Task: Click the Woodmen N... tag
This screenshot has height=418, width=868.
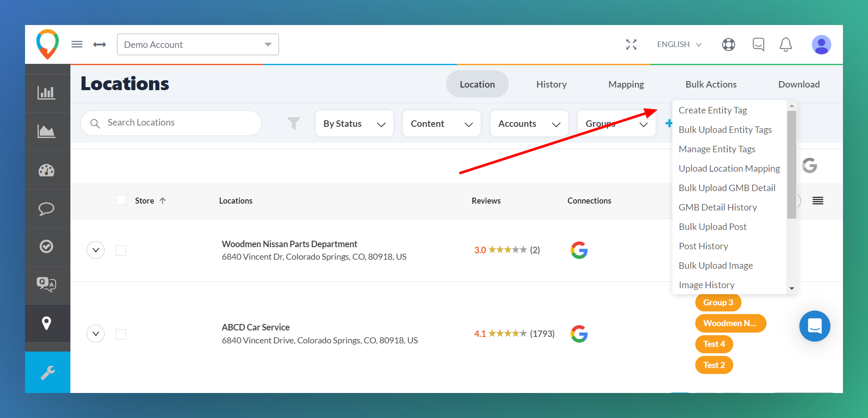Action: (x=731, y=323)
